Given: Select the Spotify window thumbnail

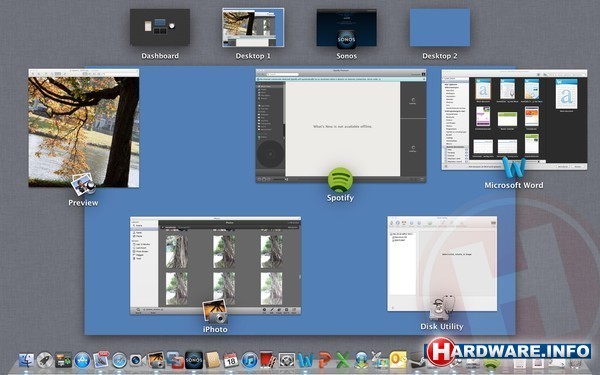Looking at the screenshot, I should point(341,126).
